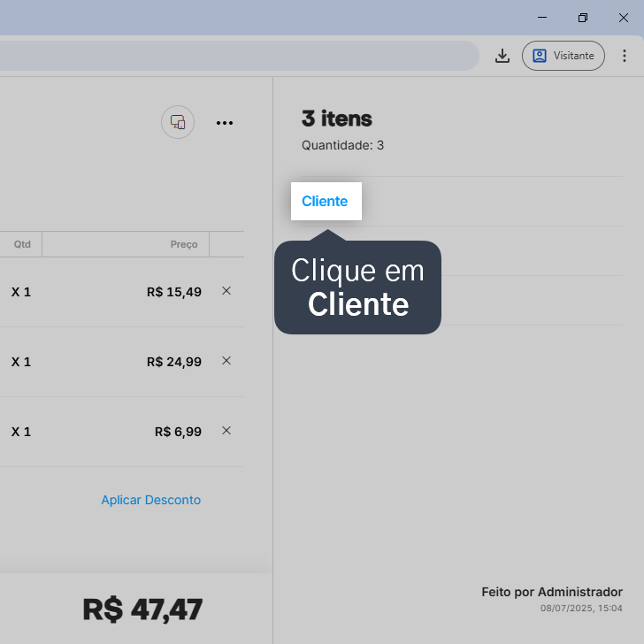Click the 3 itens heading
The image size is (644, 644).
tap(337, 119)
